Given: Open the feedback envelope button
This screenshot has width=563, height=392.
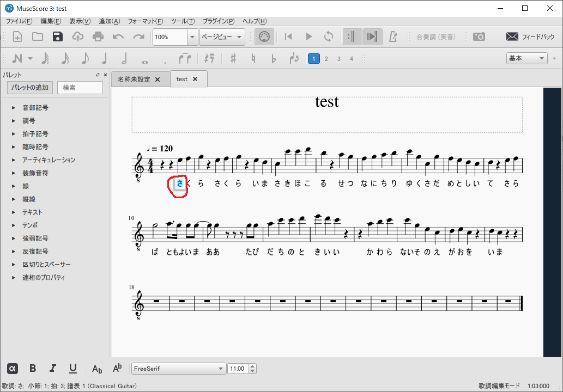Looking at the screenshot, I should point(530,36).
